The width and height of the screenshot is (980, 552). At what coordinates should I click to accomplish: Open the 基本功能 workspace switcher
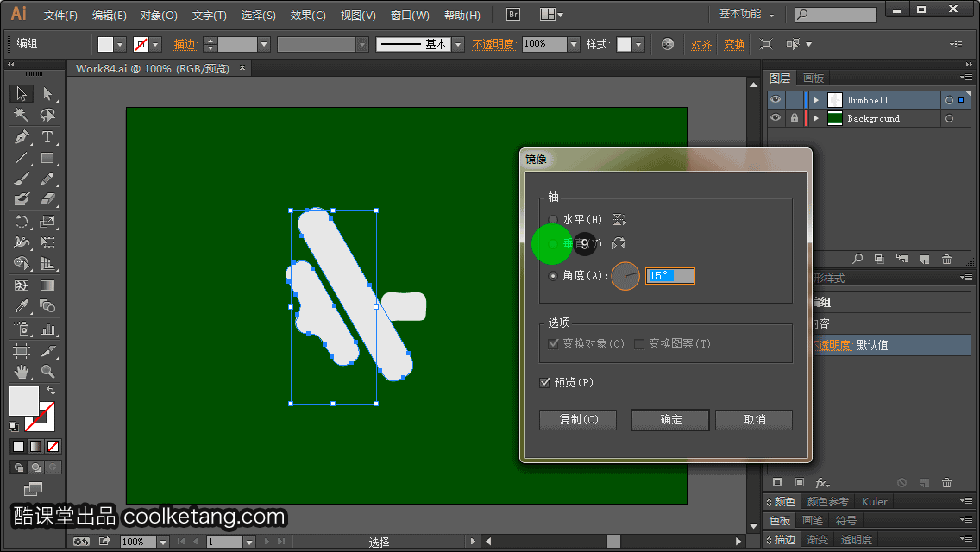click(x=746, y=15)
